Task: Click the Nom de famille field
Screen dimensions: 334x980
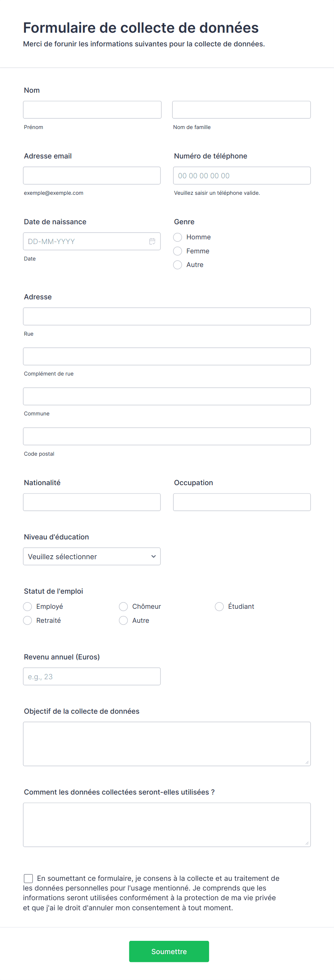Action: pos(241,109)
